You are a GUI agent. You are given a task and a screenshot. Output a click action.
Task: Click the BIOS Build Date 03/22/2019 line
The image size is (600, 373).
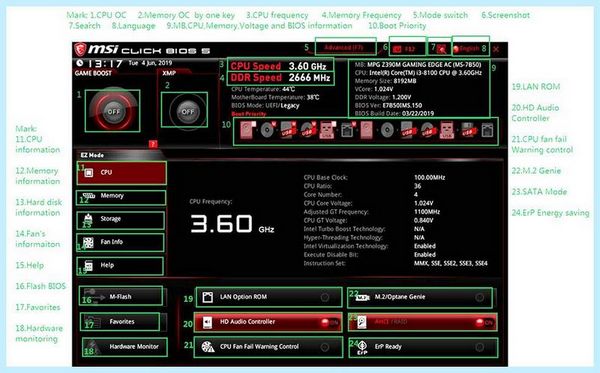point(394,113)
